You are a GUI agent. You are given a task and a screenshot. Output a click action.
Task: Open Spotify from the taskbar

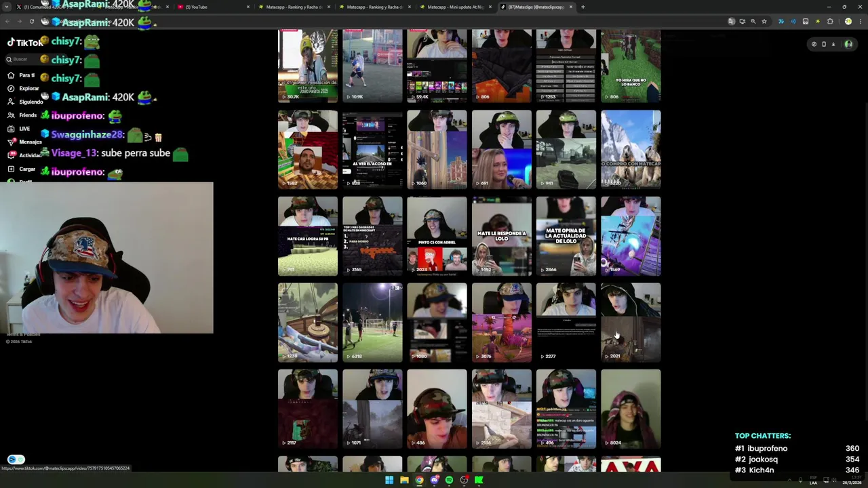pos(449,480)
